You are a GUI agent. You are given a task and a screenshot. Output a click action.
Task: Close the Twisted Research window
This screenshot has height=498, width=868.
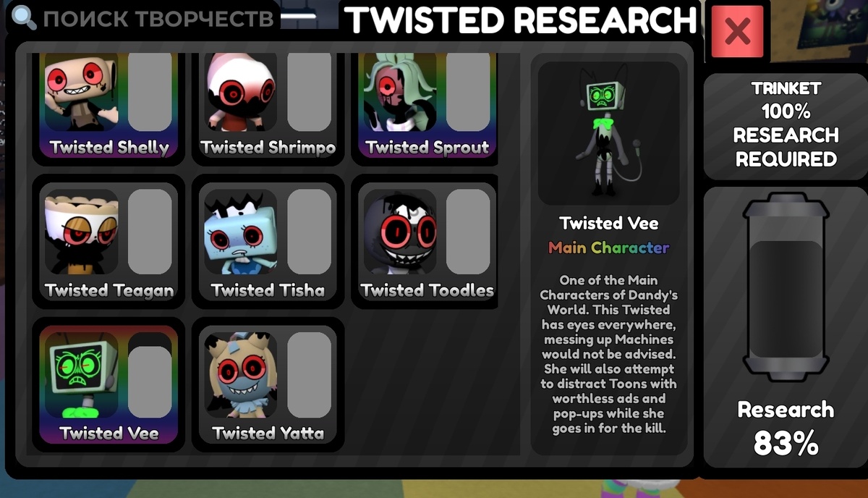tap(737, 31)
